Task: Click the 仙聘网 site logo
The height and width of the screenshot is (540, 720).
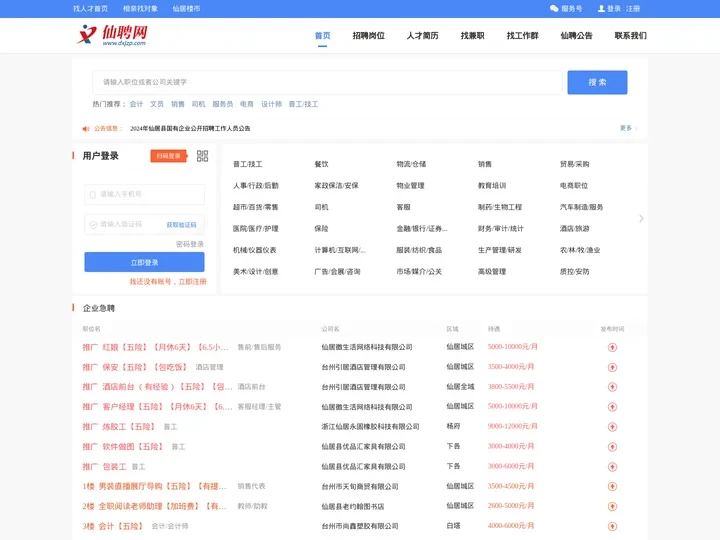Action: [112, 35]
